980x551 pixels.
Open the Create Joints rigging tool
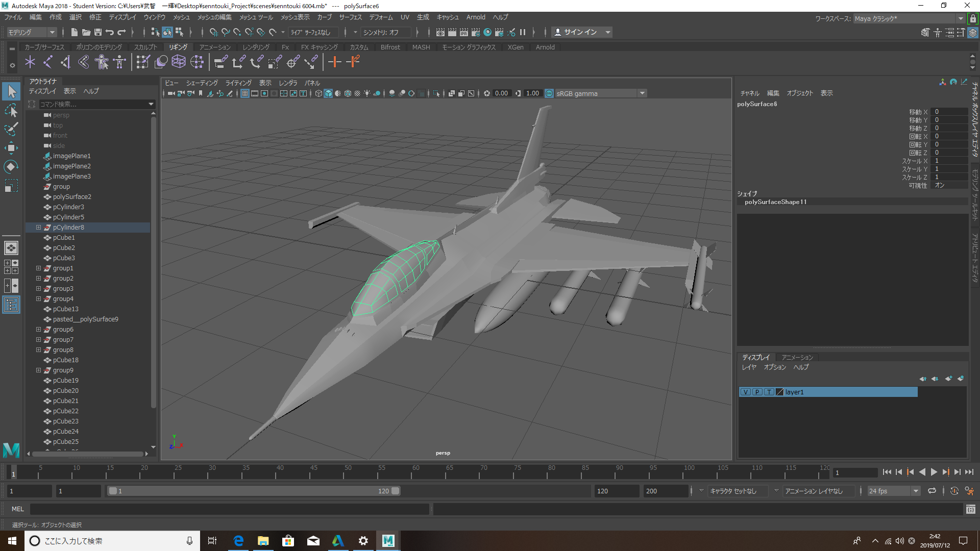47,62
